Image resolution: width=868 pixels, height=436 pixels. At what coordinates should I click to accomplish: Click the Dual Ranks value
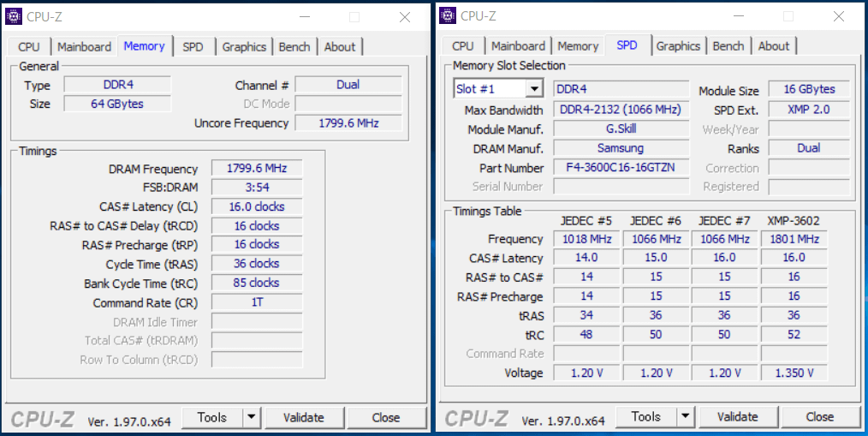pos(809,148)
